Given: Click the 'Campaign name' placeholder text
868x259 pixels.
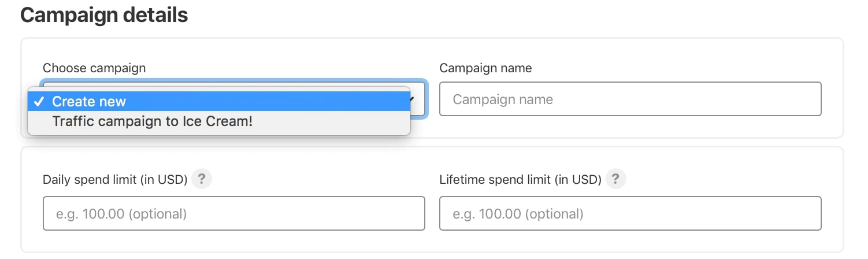Looking at the screenshot, I should (503, 99).
